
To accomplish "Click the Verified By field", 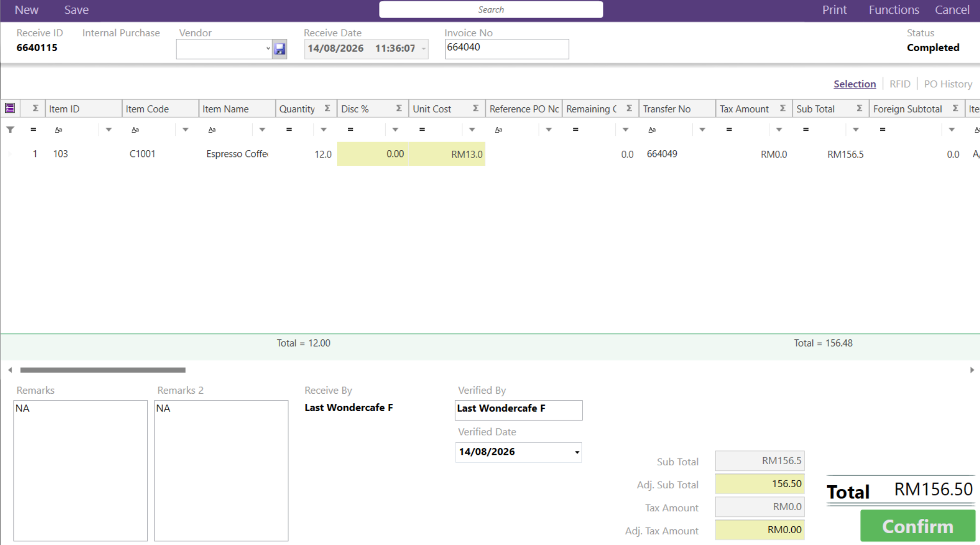I will pos(518,410).
